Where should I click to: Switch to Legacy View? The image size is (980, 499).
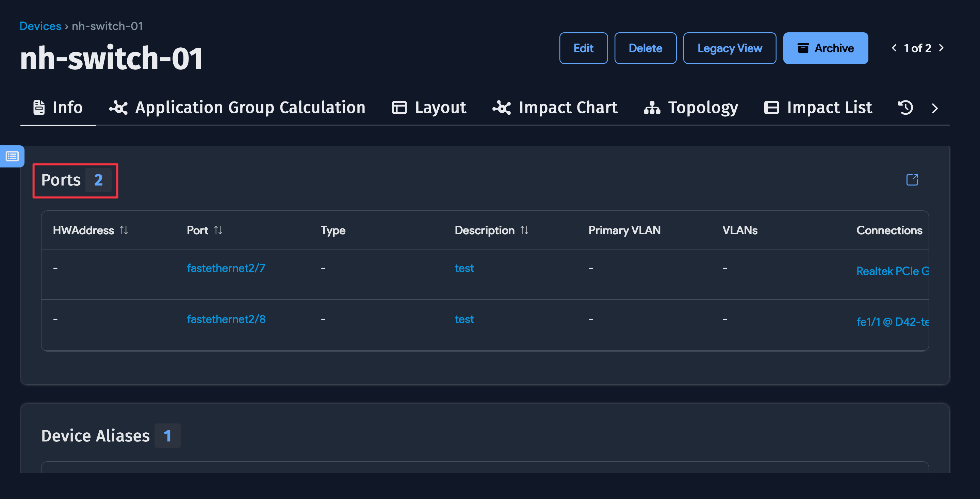click(x=729, y=48)
